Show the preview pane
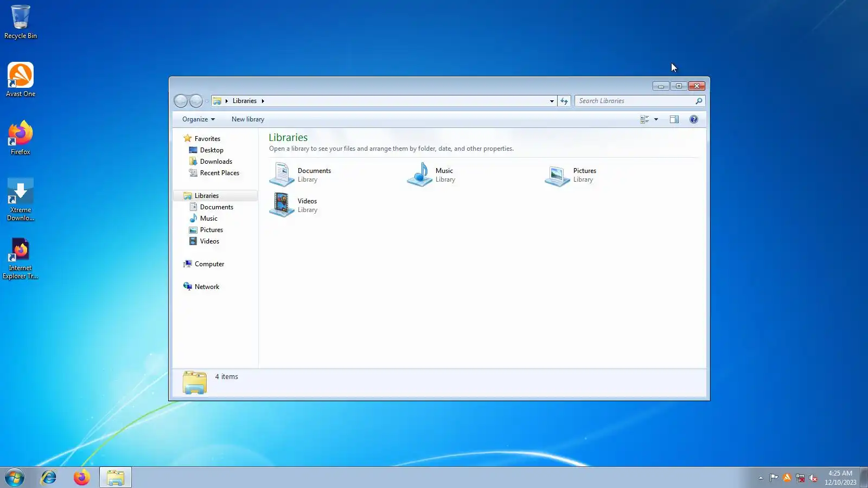Viewport: 868px width, 488px height. 674,119
